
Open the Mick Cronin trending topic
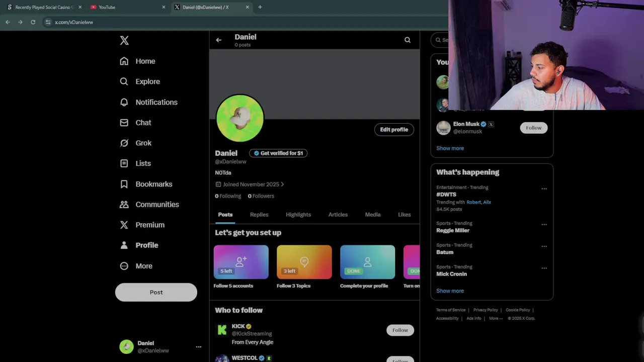coord(452,274)
